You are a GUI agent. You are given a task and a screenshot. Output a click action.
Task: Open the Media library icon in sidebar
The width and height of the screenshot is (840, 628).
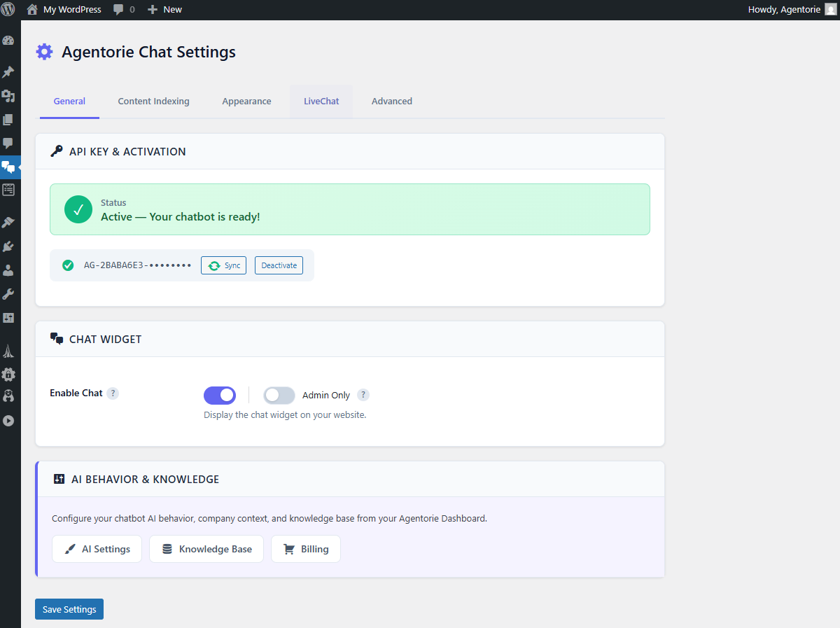click(x=10, y=96)
